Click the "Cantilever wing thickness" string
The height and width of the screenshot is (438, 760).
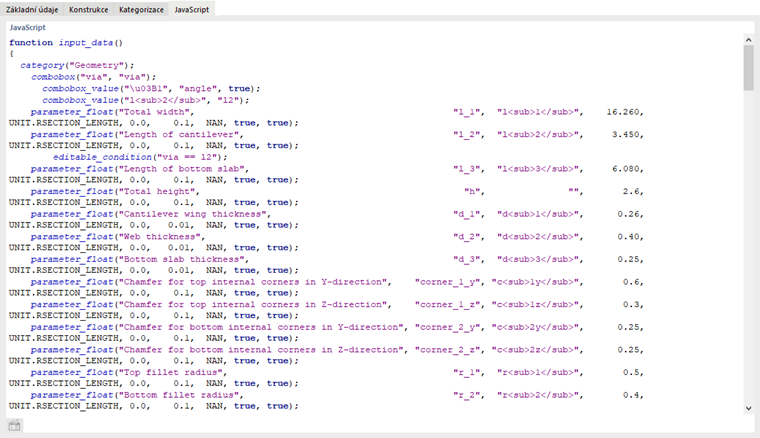click(x=192, y=214)
